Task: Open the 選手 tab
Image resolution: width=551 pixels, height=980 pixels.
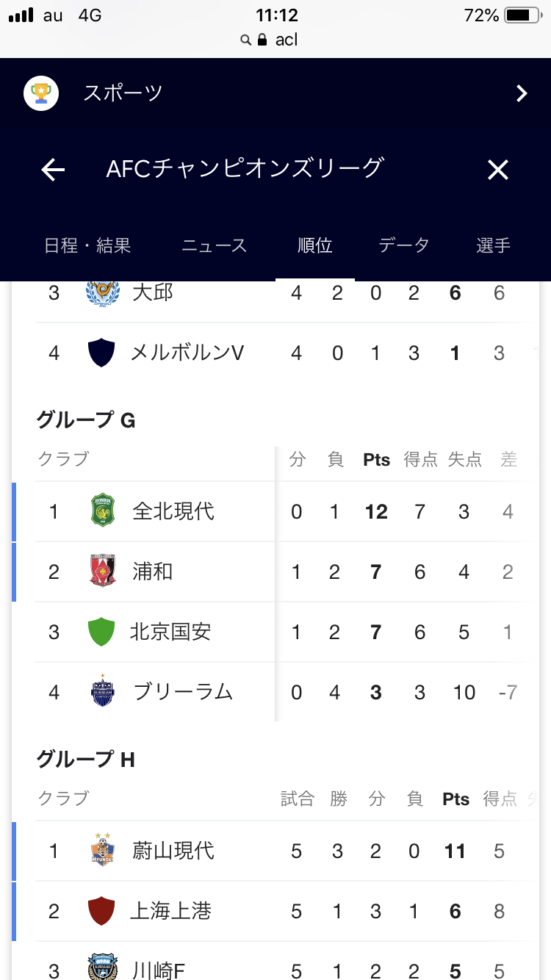Action: point(493,245)
